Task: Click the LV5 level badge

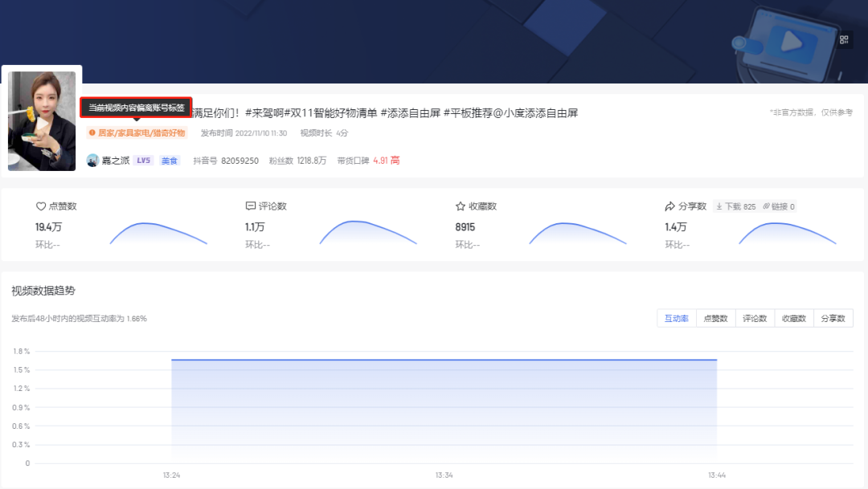Action: pyautogui.click(x=142, y=160)
